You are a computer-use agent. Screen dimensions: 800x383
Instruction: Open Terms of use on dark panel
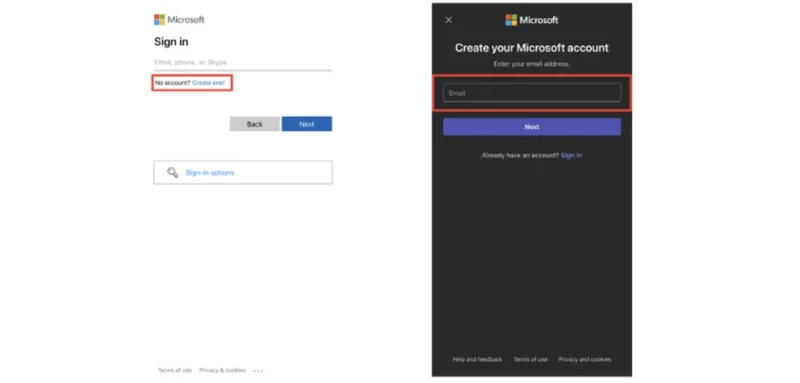pyautogui.click(x=530, y=360)
